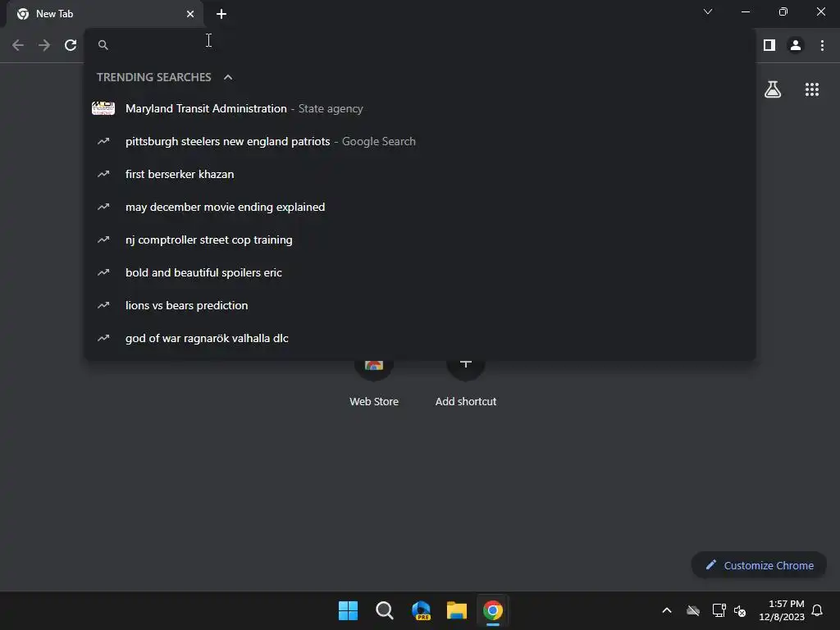Open the tab search dropdown arrow
840x630 pixels.
708,11
